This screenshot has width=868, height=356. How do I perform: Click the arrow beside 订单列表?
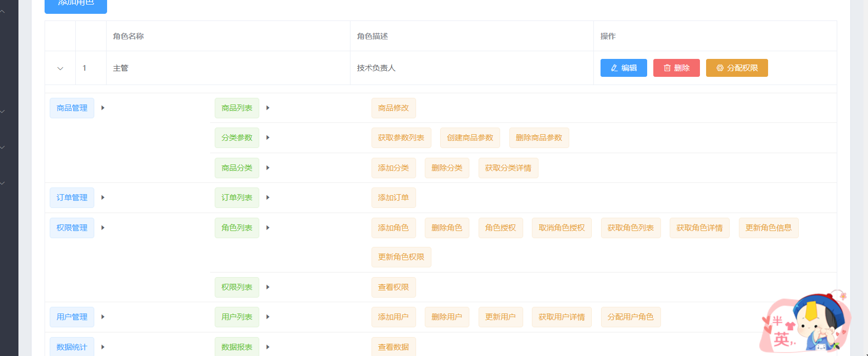click(268, 198)
